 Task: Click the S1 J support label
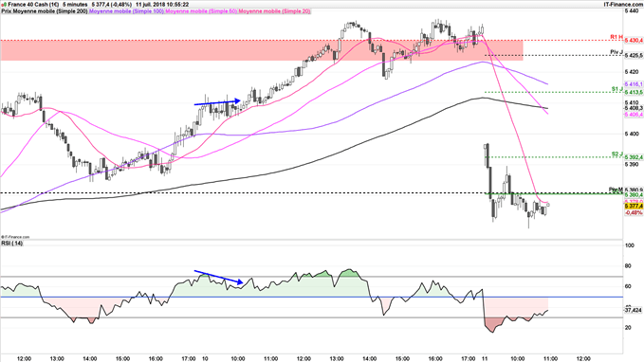pos(616,89)
